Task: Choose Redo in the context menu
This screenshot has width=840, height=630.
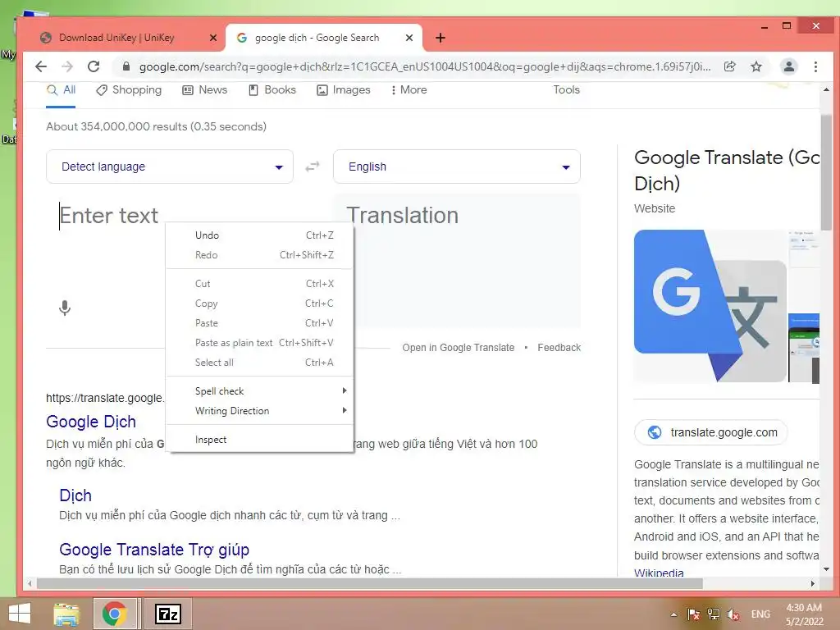Action: click(x=260, y=255)
